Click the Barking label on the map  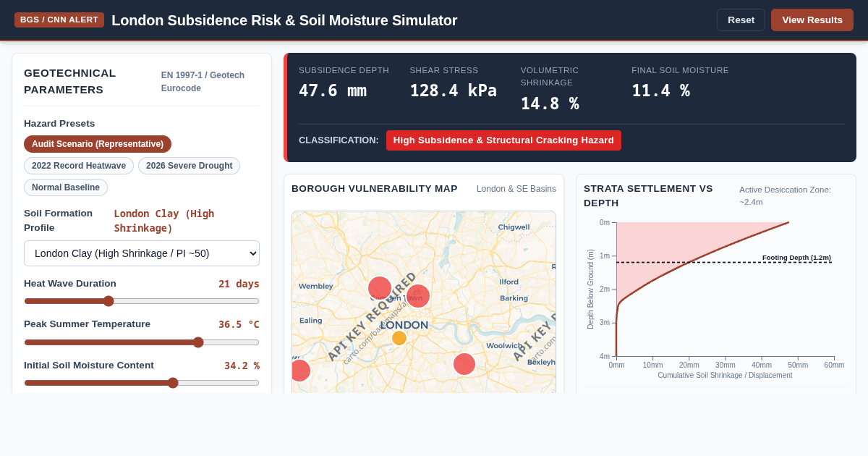pyautogui.click(x=514, y=298)
